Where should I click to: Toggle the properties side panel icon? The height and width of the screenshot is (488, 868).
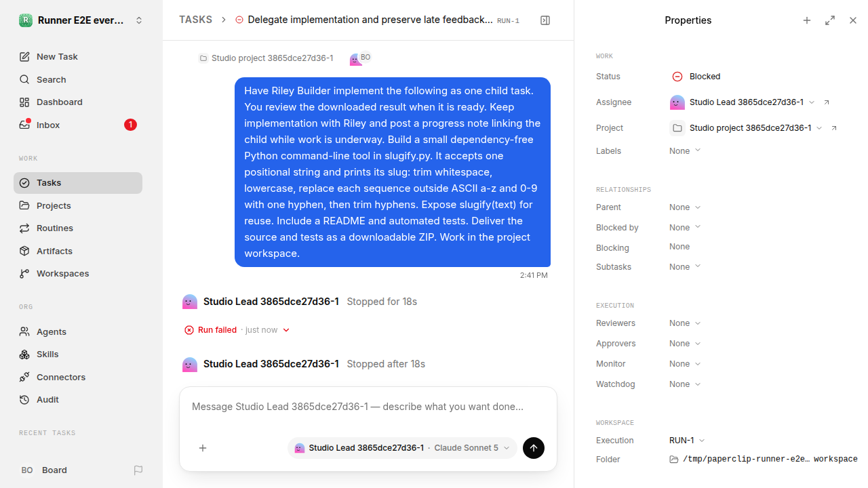click(x=545, y=20)
